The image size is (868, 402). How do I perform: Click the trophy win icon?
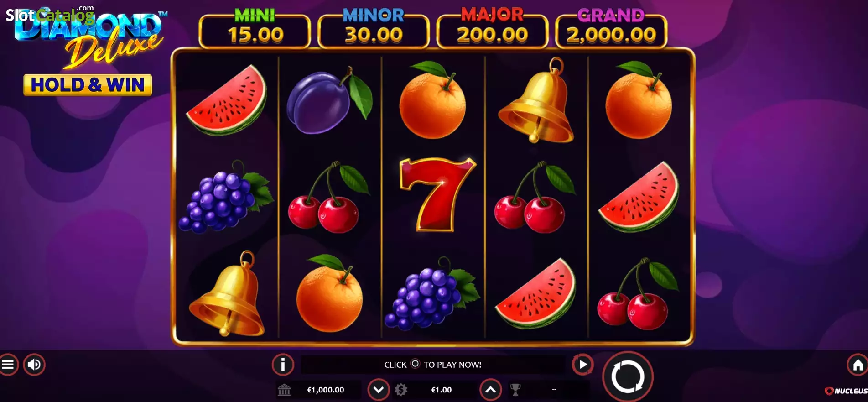pos(515,390)
